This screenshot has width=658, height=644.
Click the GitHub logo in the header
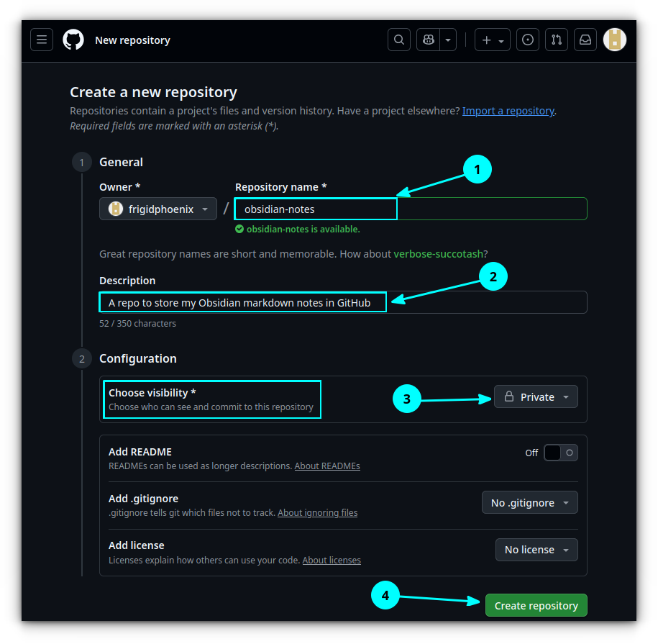(x=73, y=40)
